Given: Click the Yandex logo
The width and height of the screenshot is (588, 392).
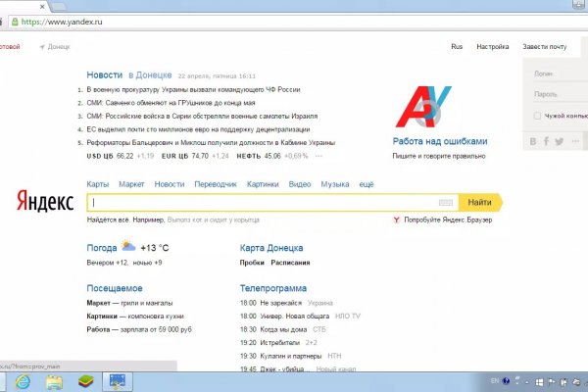Looking at the screenshot, I should tap(45, 203).
